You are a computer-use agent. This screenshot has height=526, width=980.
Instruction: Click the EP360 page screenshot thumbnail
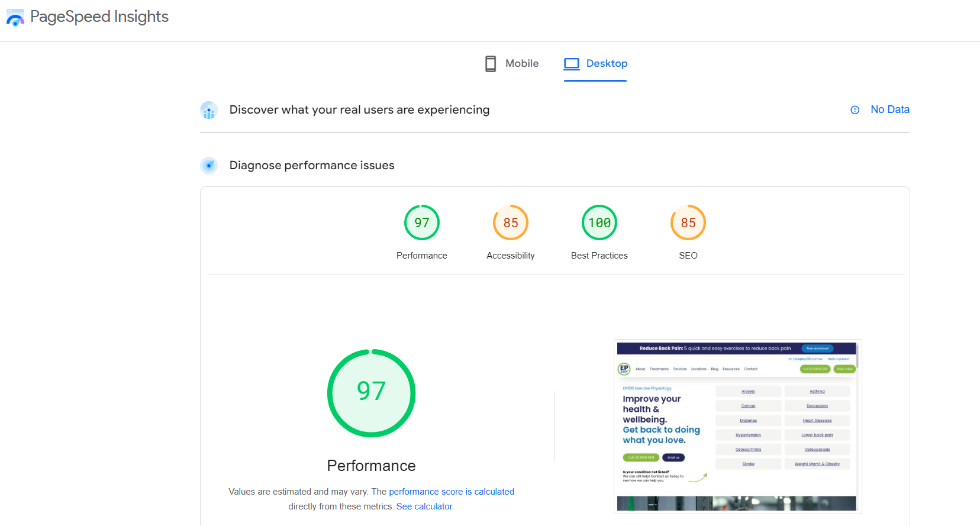click(x=737, y=426)
